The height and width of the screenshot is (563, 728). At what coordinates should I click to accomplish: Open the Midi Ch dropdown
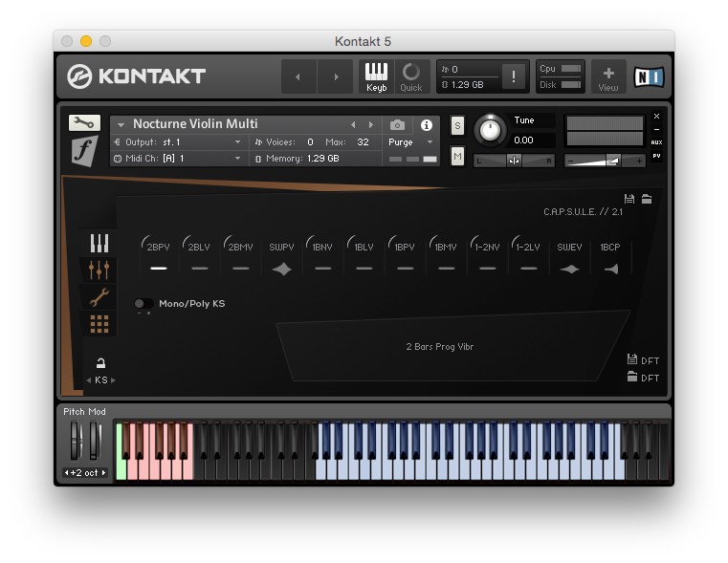(x=178, y=158)
